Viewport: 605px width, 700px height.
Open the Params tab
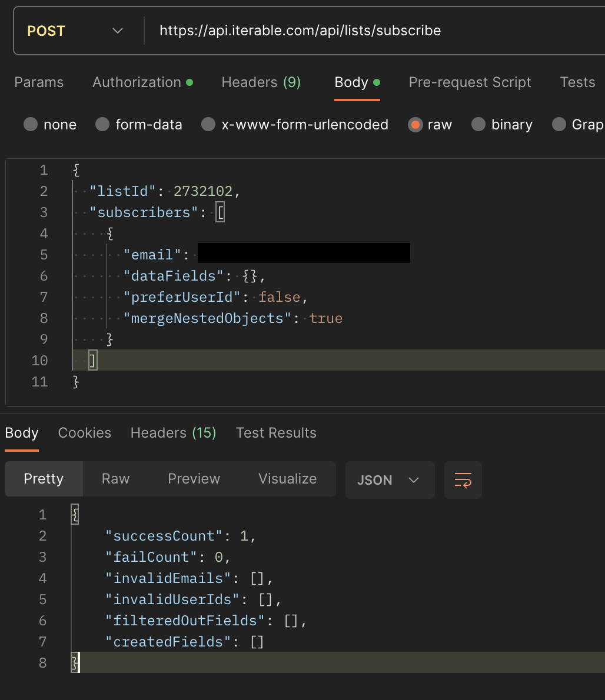click(39, 82)
